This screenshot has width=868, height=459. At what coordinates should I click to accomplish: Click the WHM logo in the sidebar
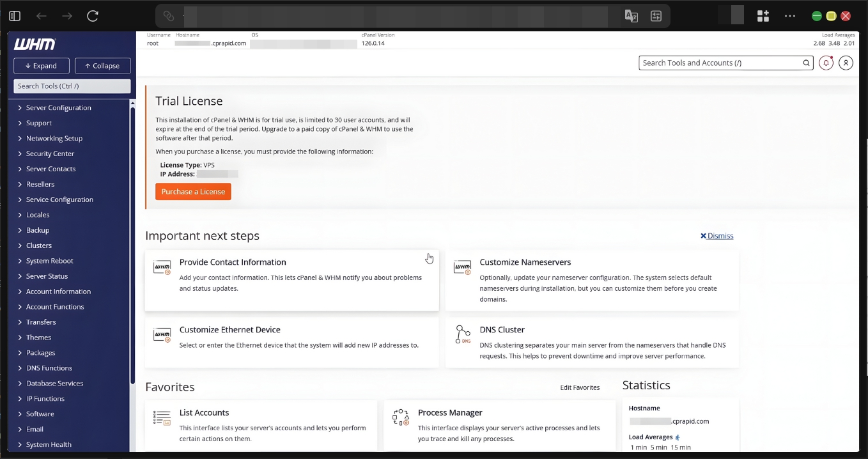(34, 43)
